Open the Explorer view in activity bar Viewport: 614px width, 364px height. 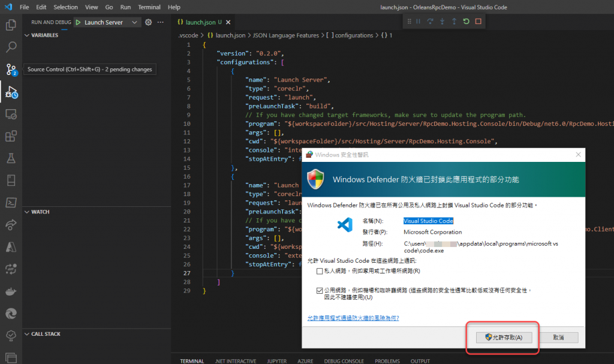11,25
